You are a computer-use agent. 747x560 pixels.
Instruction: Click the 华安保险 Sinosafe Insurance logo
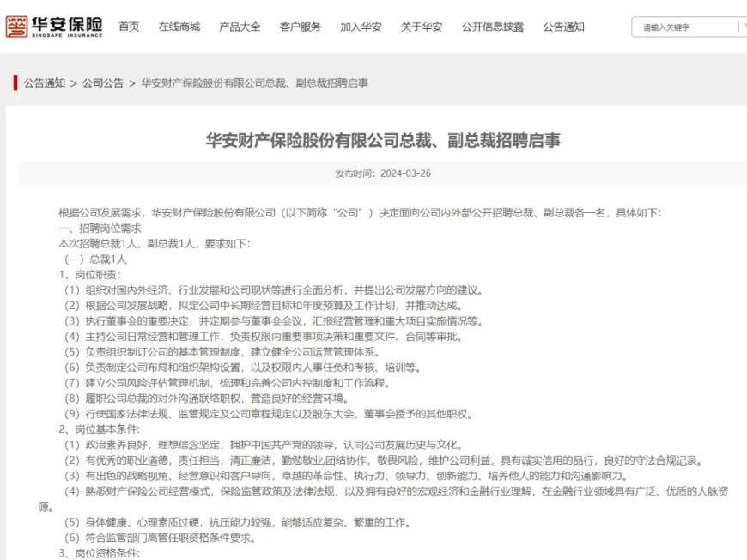tap(54, 27)
